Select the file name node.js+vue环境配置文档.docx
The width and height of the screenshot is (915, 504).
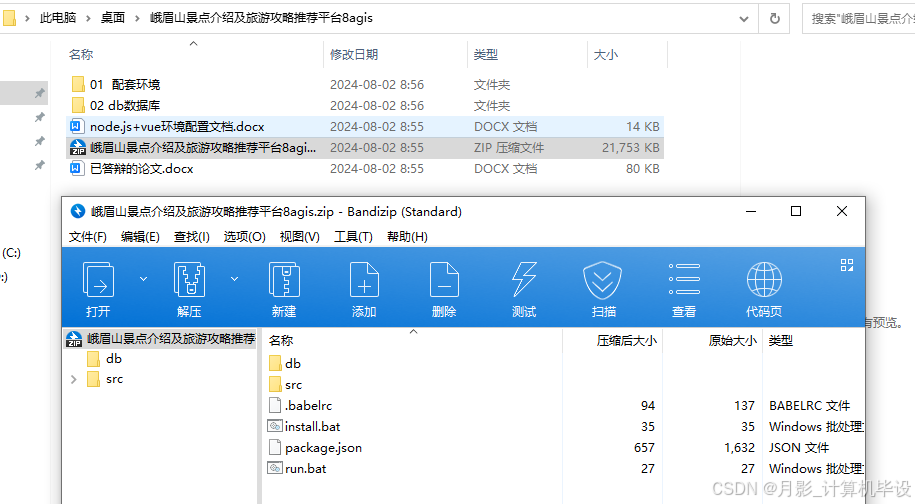[177, 127]
